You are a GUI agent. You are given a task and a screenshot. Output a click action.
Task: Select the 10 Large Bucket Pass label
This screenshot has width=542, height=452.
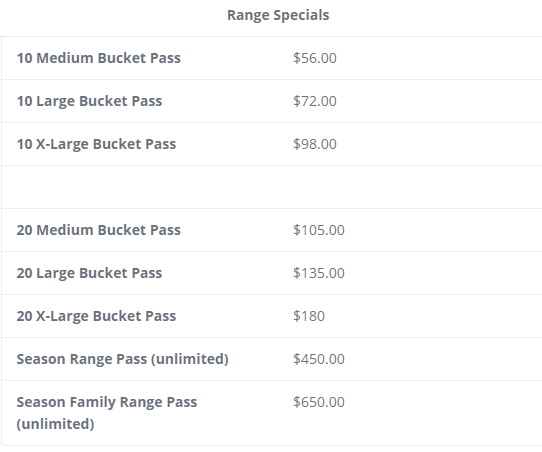click(89, 101)
